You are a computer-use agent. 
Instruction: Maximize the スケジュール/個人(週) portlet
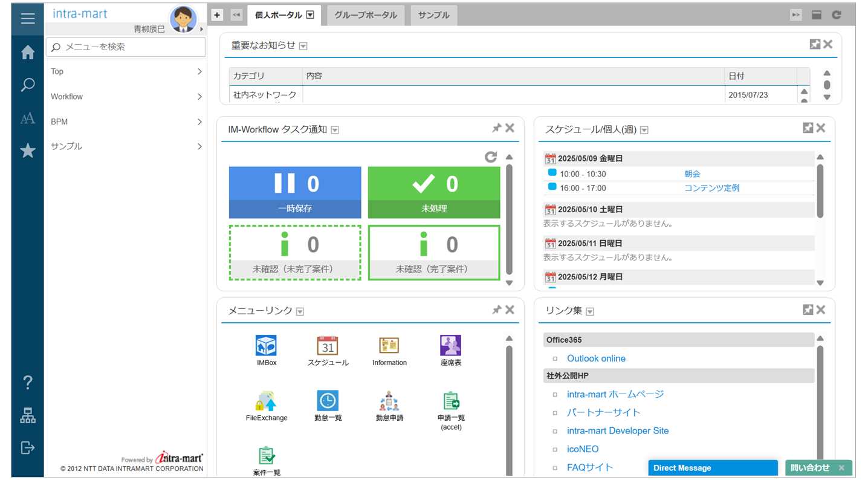pos(808,128)
